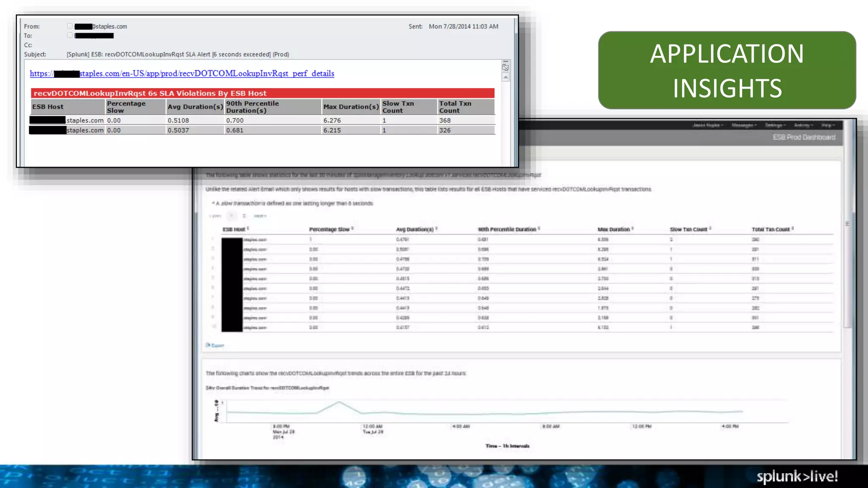Viewport: 868px width, 488px height.
Task: Click the 8:00 AM axis label on chart
Action: click(x=551, y=426)
